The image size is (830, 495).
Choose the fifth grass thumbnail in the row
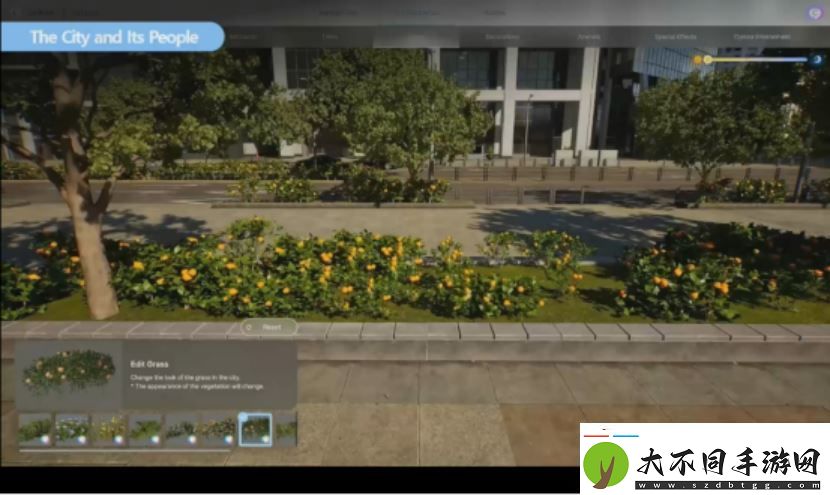point(183,429)
